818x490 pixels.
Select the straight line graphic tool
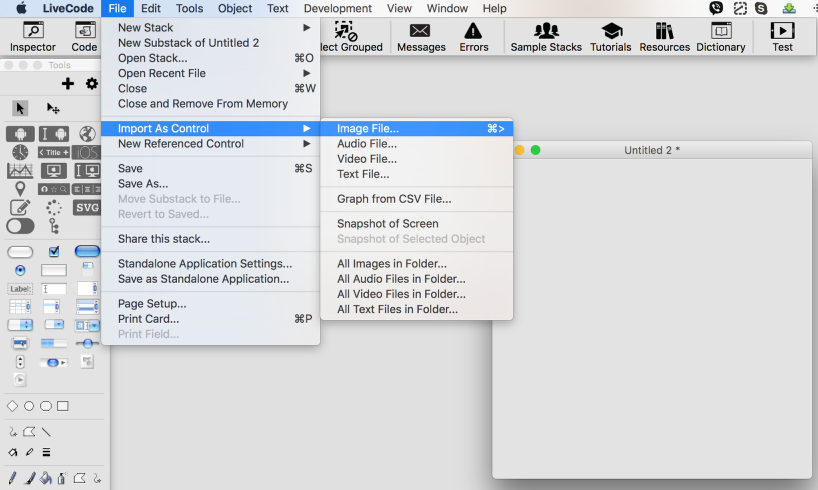coord(46,432)
